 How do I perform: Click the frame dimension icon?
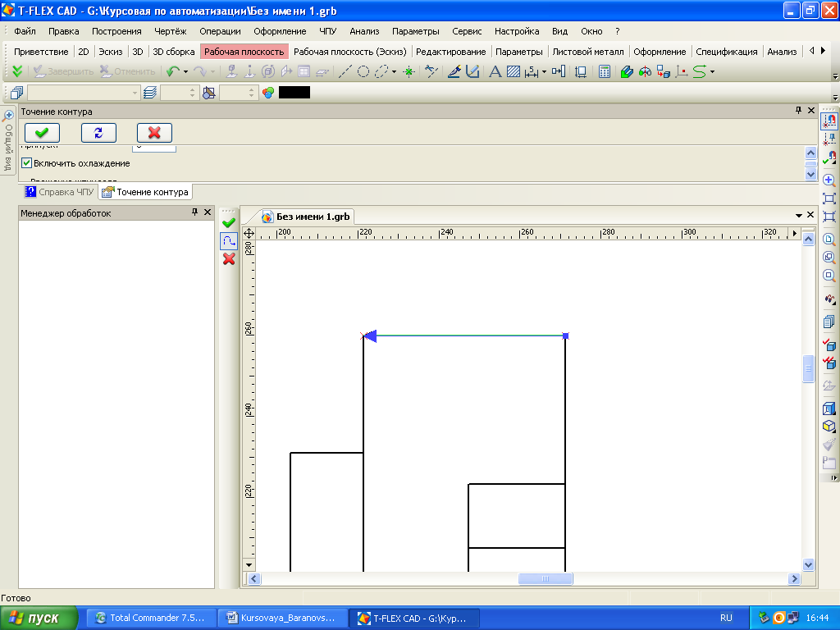coord(580,71)
